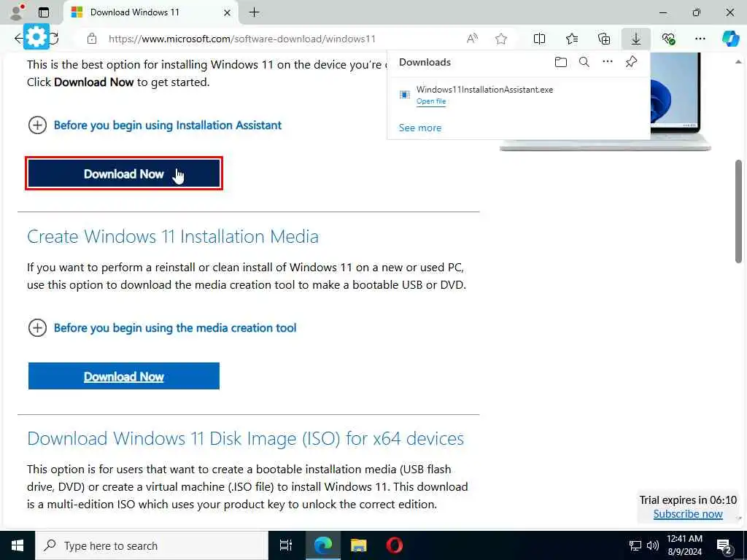This screenshot has width=747, height=560.
Task: Close the Download Windows 11 tab
Action: [x=228, y=13]
